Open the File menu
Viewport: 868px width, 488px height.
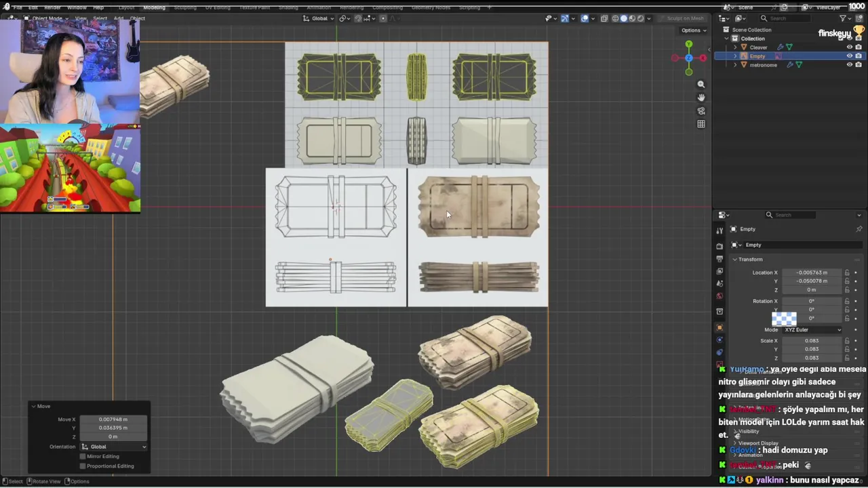(x=17, y=7)
